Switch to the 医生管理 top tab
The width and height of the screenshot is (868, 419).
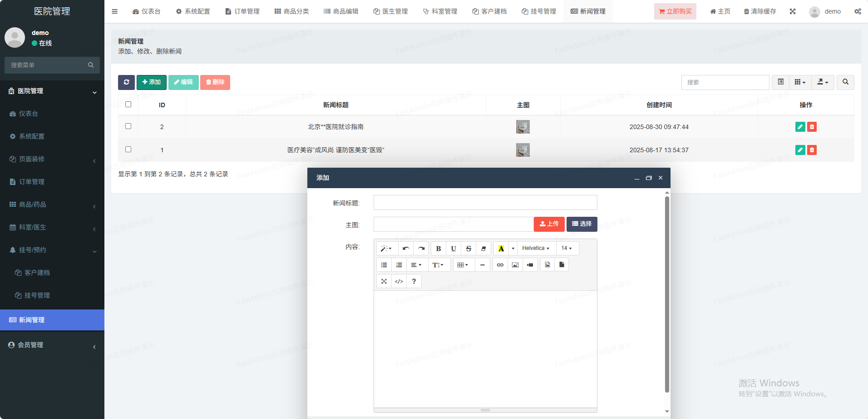point(390,11)
